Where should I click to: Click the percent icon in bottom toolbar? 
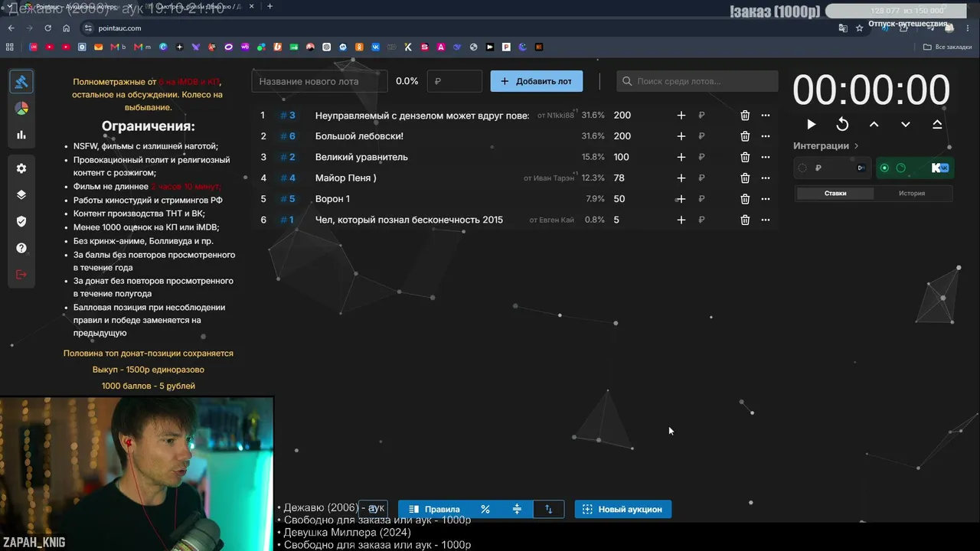click(x=485, y=509)
